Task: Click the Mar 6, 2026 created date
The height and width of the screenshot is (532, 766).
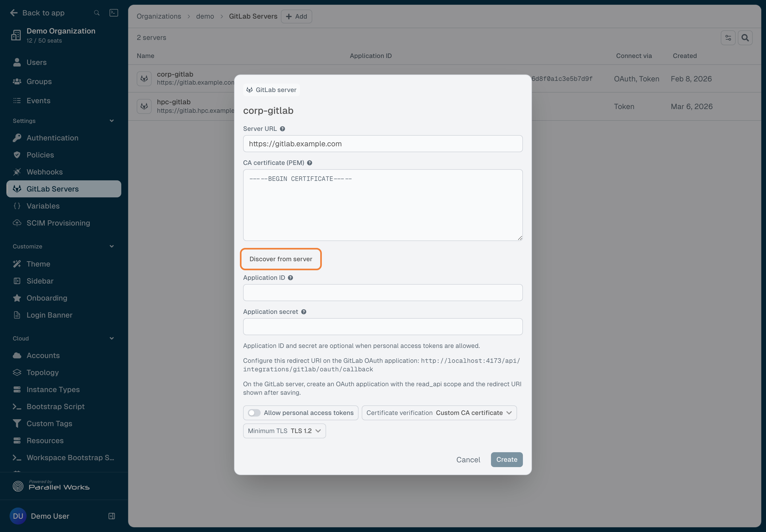Action: pos(692,106)
